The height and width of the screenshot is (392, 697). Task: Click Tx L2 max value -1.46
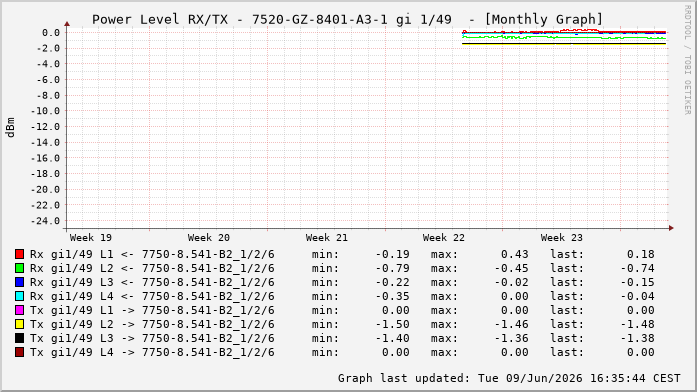pos(512,324)
